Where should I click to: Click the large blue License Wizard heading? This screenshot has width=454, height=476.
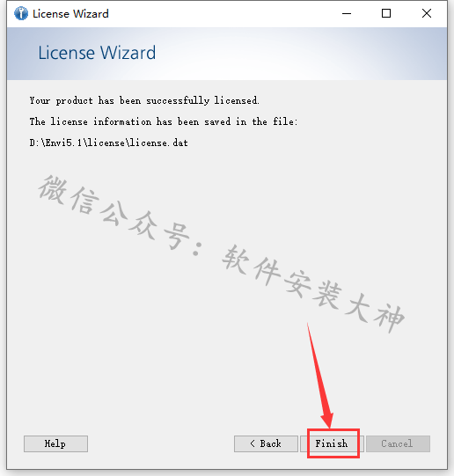point(97,53)
